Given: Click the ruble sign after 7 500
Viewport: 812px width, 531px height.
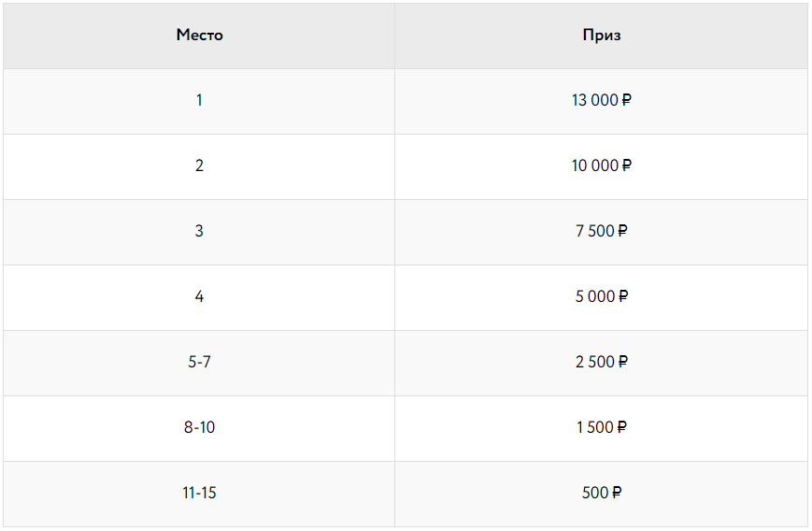Looking at the screenshot, I should pyautogui.click(x=621, y=231).
